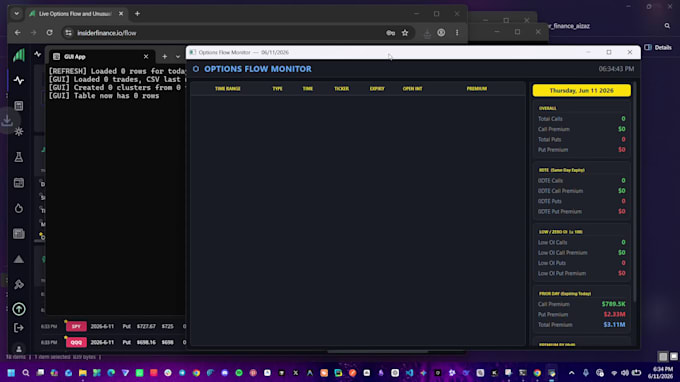Click the EXPIRY column header
This screenshot has width=680, height=382.
pyautogui.click(x=377, y=88)
